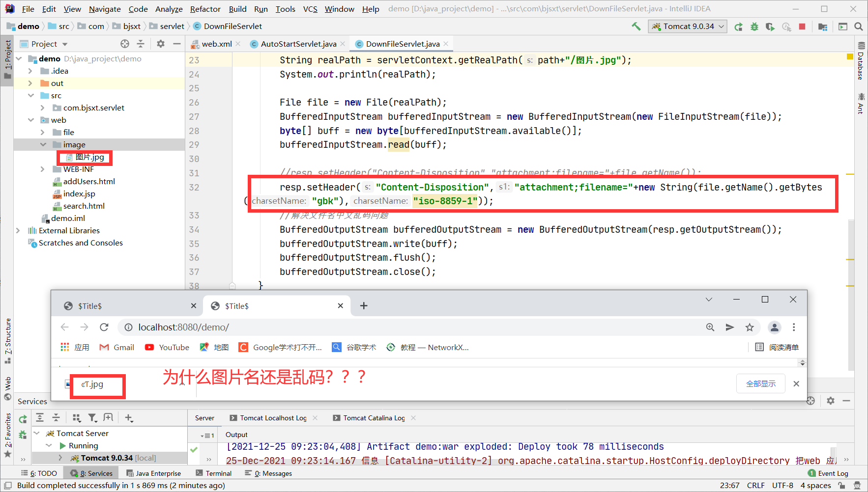Collapse the src folder

point(31,95)
